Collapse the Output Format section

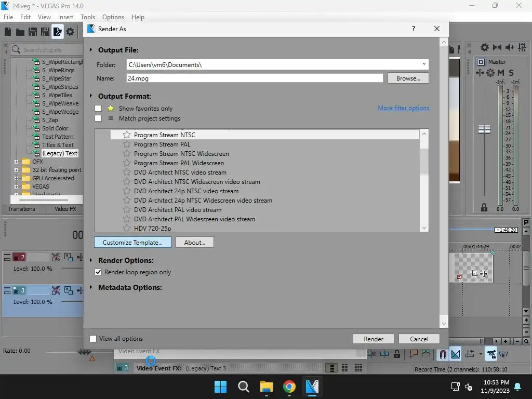(91, 96)
